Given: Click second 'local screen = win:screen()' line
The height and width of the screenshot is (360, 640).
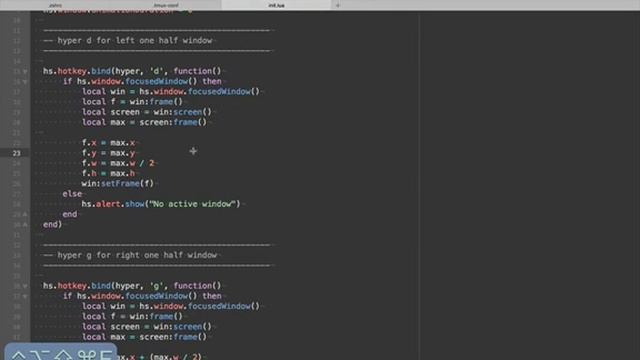Looking at the screenshot, I should click(x=147, y=327).
